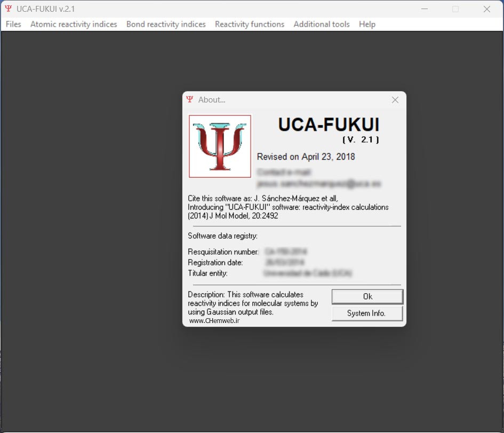Viewport: 504px width, 433px height.
Task: Click the '(2014) J Mol Model, 20:2492' text
Action: 233,216
